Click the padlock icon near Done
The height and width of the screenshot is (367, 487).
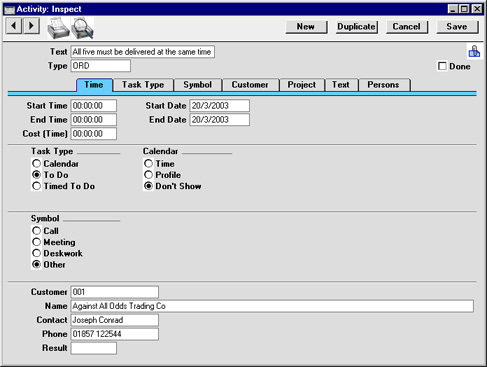(x=474, y=51)
